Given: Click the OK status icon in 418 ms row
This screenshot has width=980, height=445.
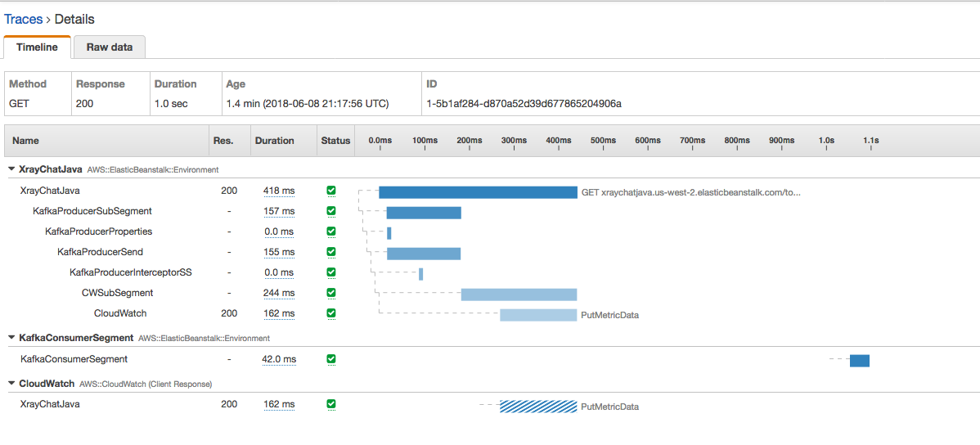Looking at the screenshot, I should 331,191.
